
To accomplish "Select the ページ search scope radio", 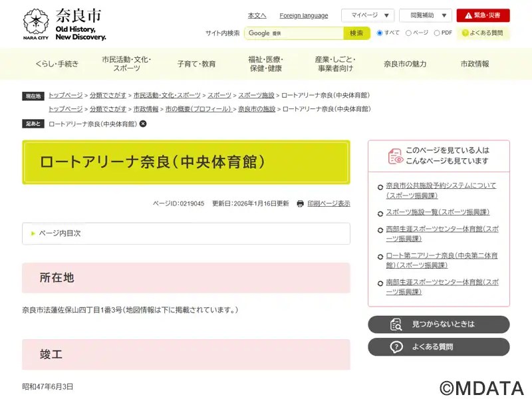I will pos(408,33).
